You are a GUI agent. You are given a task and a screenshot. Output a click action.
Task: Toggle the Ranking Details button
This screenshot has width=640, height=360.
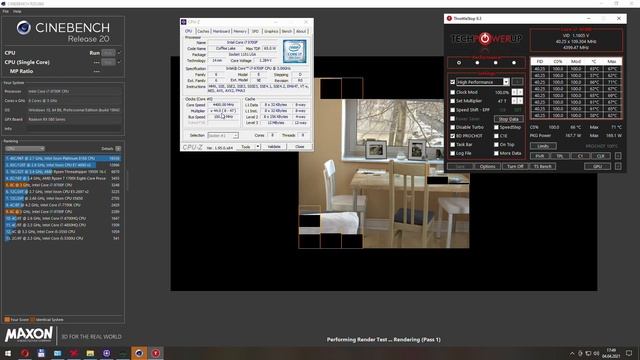point(118,149)
